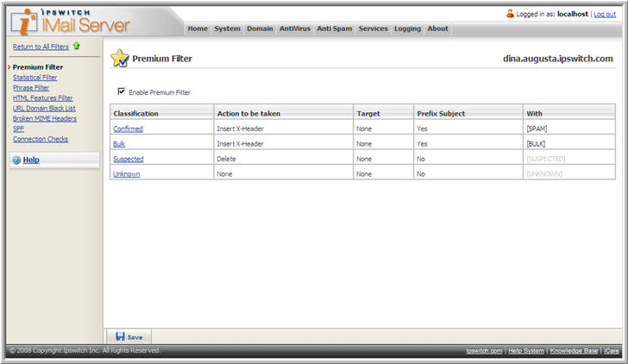Open the URL Domain Black List page

[x=44, y=108]
